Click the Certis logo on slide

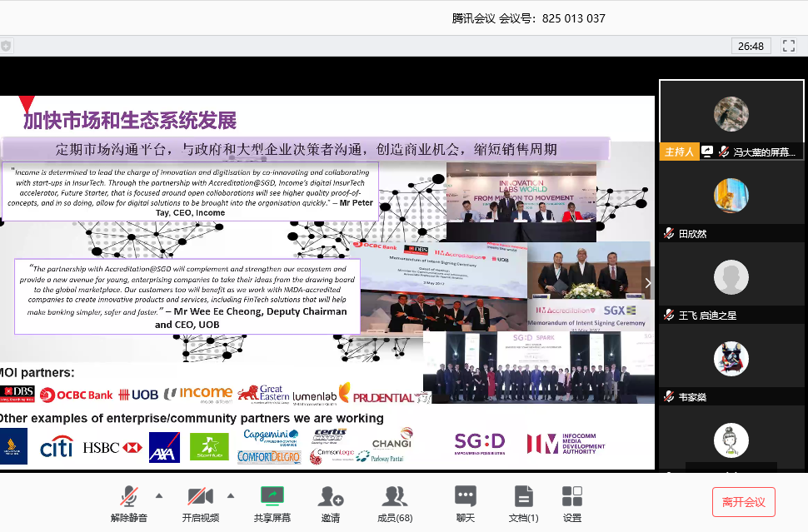[x=330, y=435]
